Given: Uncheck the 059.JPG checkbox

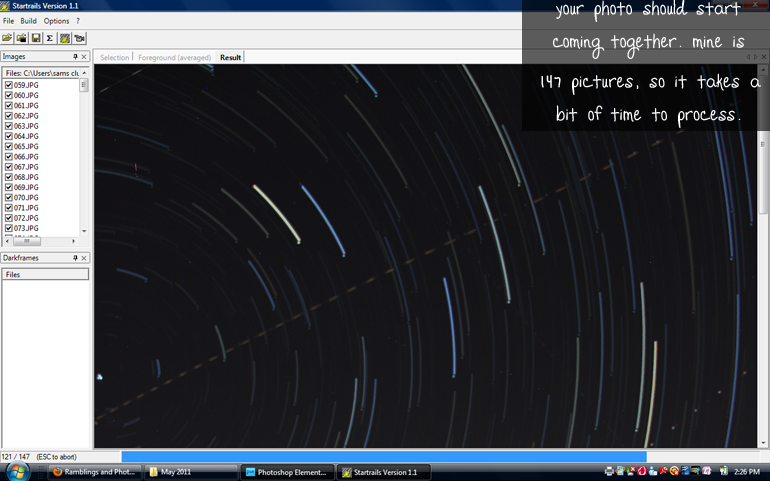Looking at the screenshot, I should tap(8, 85).
